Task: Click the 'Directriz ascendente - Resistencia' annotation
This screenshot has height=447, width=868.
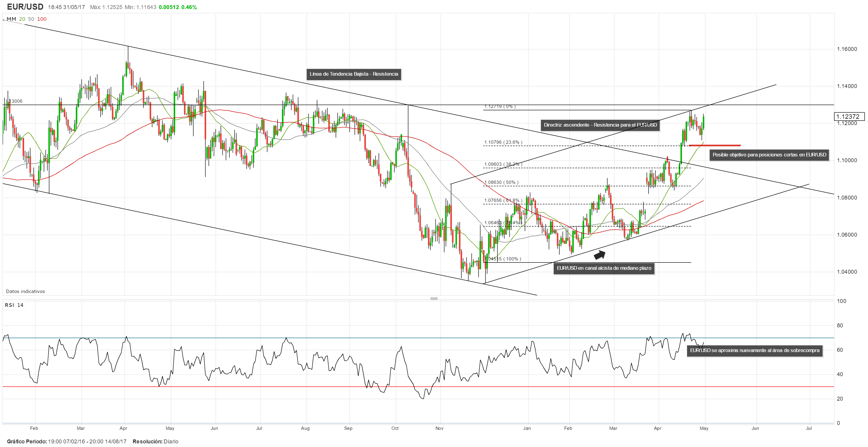Action: click(x=600, y=125)
